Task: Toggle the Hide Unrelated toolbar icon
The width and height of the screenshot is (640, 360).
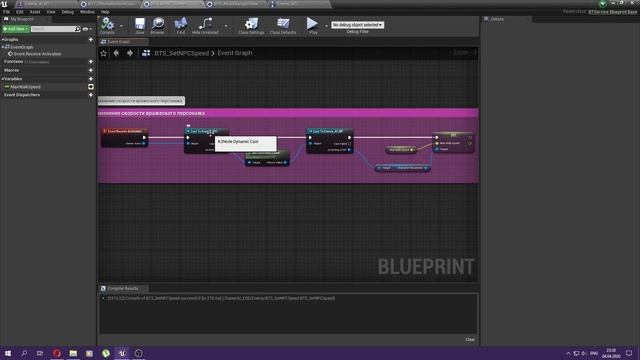Action: (x=205, y=26)
